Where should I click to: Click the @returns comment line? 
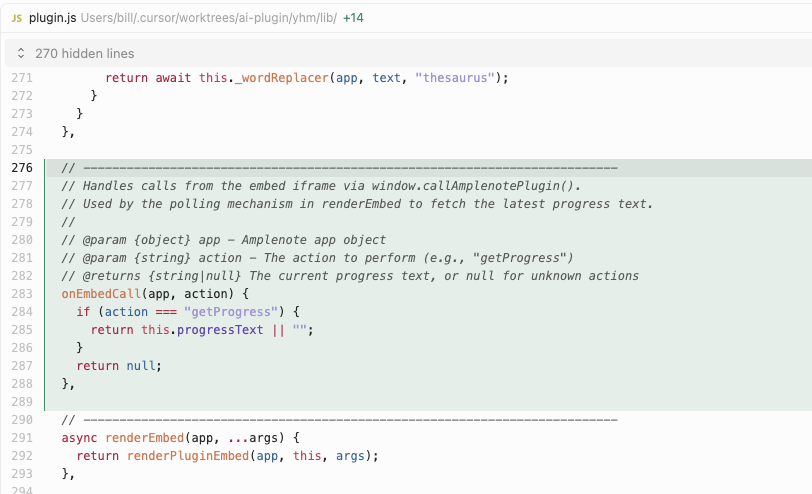coord(350,275)
